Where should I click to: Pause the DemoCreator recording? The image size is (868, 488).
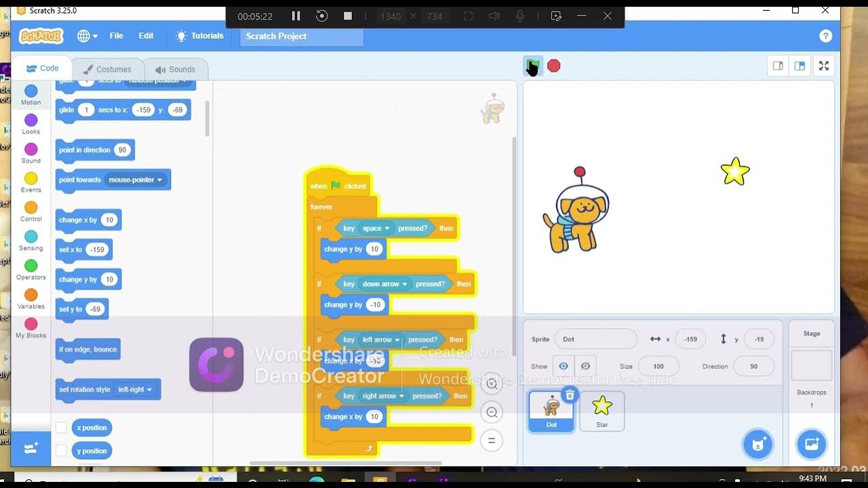point(296,16)
